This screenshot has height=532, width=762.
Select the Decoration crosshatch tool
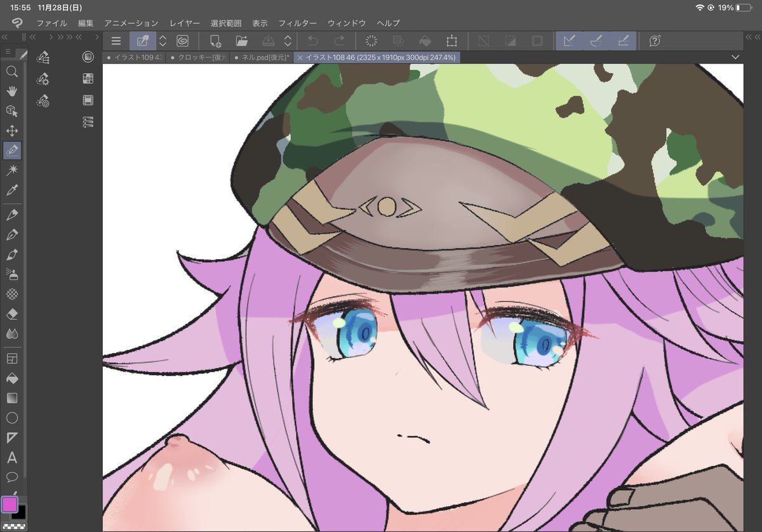12,293
